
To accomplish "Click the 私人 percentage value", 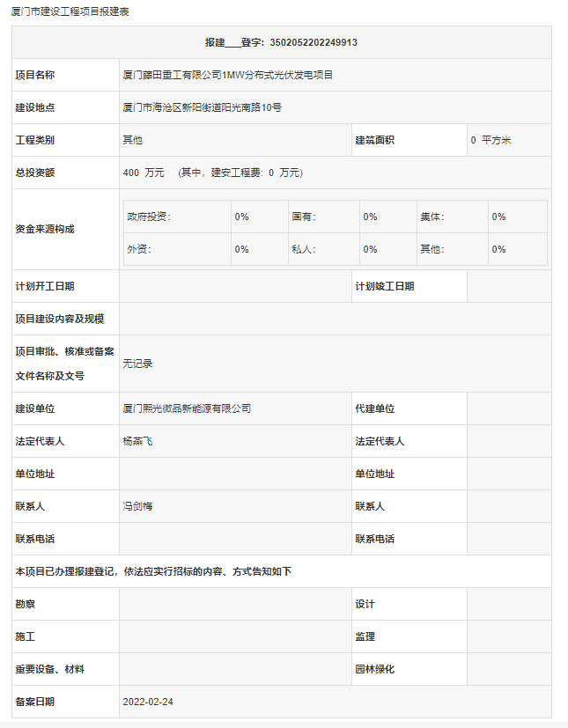I will click(x=370, y=249).
